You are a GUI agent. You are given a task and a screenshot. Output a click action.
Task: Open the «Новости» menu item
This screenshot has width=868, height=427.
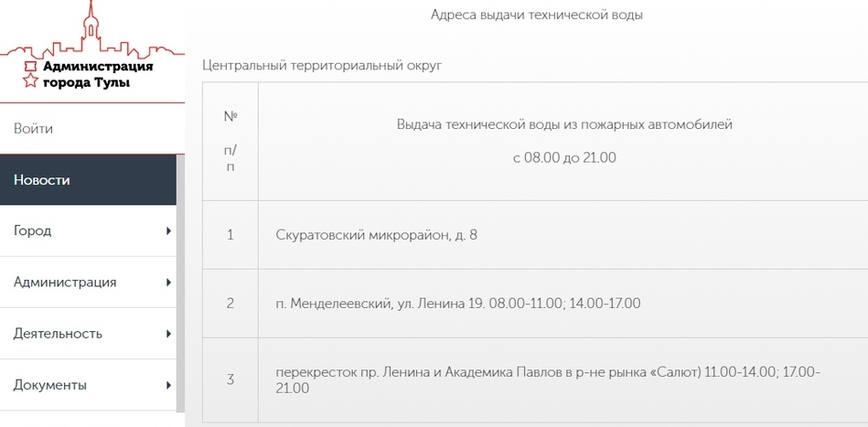point(42,180)
